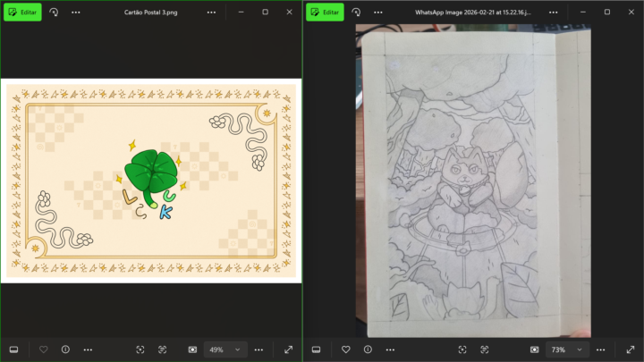Click the visual search icon in WhatsApp Image window
This screenshot has height=362, width=644.
pos(462,349)
